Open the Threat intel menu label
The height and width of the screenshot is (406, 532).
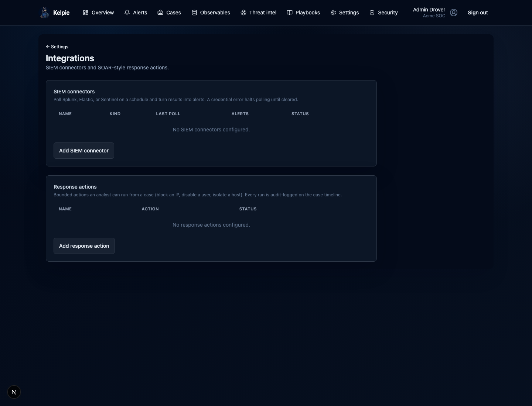coord(263,13)
